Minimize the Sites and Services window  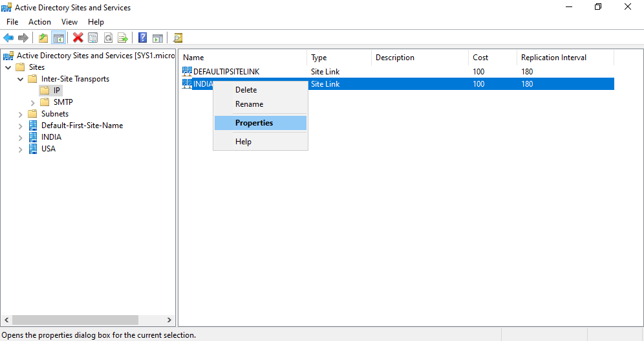point(569,6)
